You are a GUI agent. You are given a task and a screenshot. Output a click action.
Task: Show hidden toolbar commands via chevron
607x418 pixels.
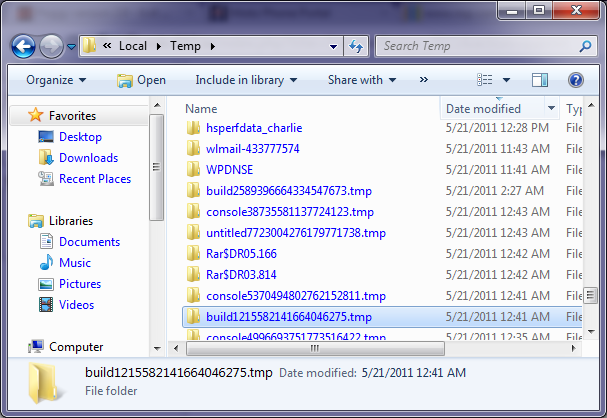(424, 80)
